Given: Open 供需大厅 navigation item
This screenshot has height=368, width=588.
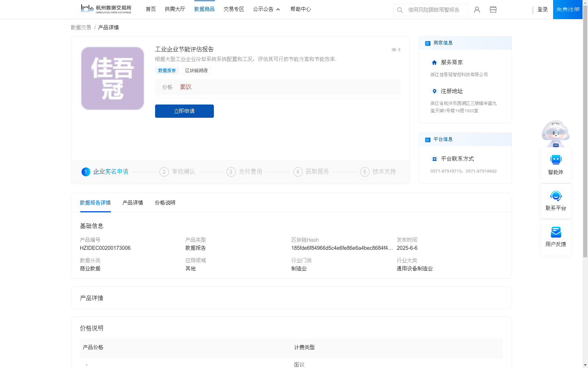Looking at the screenshot, I should (175, 9).
